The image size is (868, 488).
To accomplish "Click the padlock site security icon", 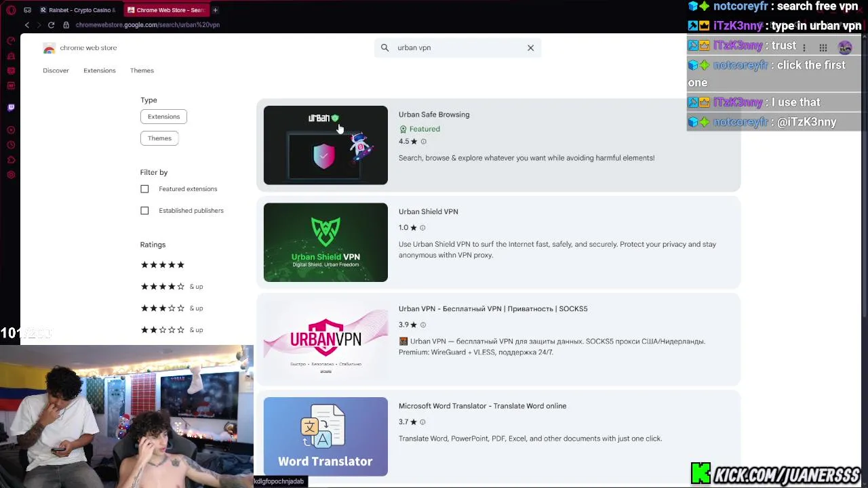I will pos(66,25).
